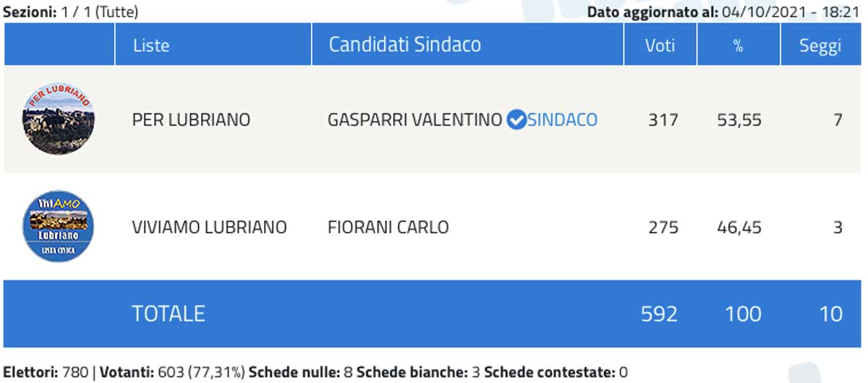The width and height of the screenshot is (868, 383).
Task: Click the 275 votes cell
Action: [663, 228]
